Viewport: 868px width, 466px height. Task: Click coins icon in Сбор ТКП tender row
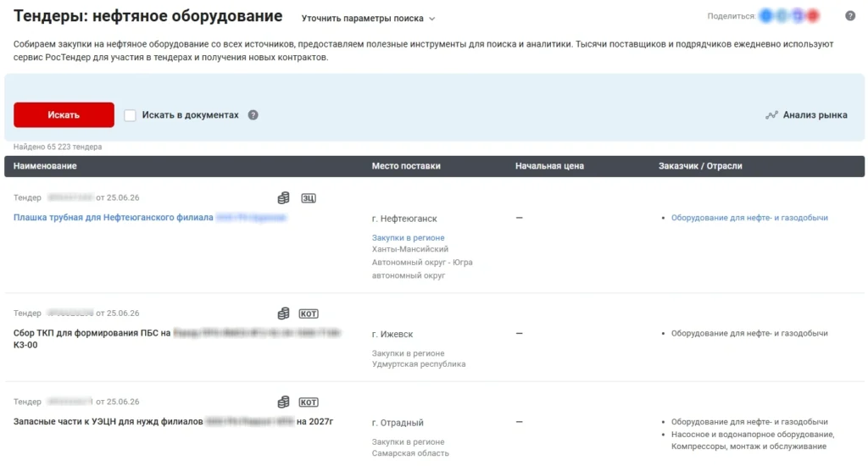point(283,313)
